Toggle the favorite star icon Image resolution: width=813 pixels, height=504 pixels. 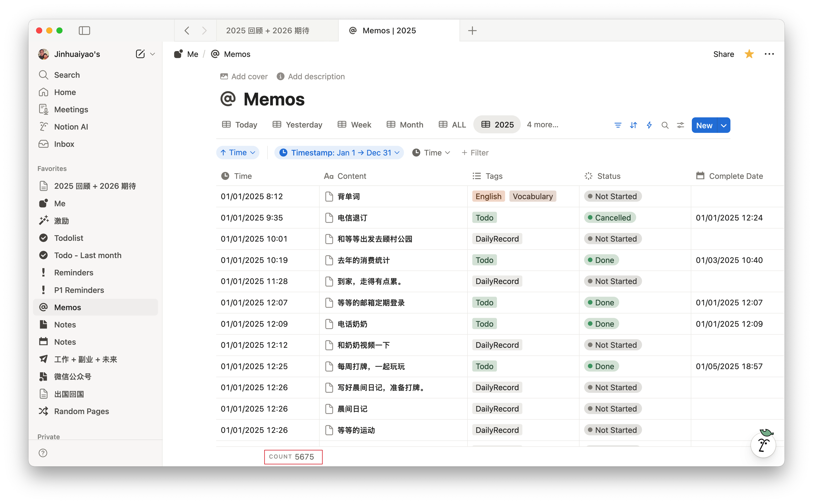click(x=749, y=54)
